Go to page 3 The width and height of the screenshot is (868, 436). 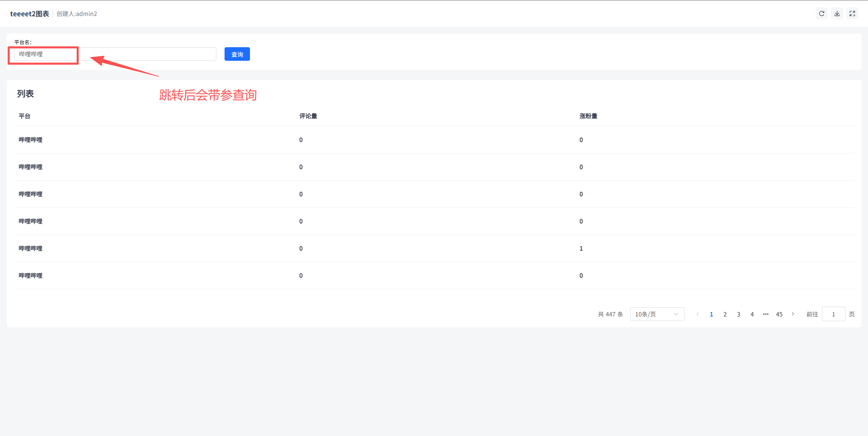click(738, 314)
